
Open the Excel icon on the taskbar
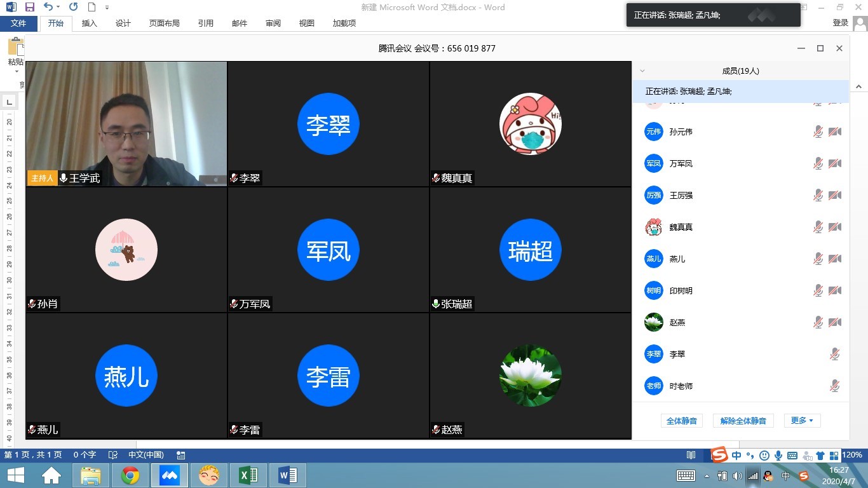click(x=248, y=475)
